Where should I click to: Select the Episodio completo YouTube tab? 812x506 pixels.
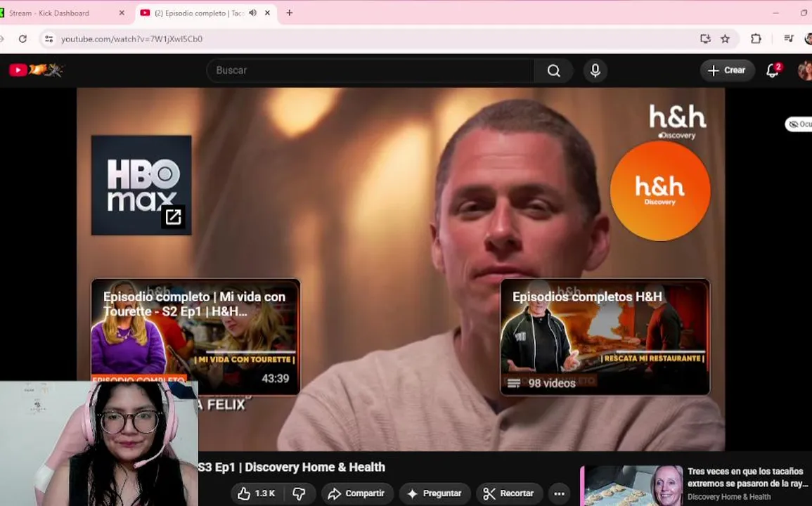click(198, 13)
